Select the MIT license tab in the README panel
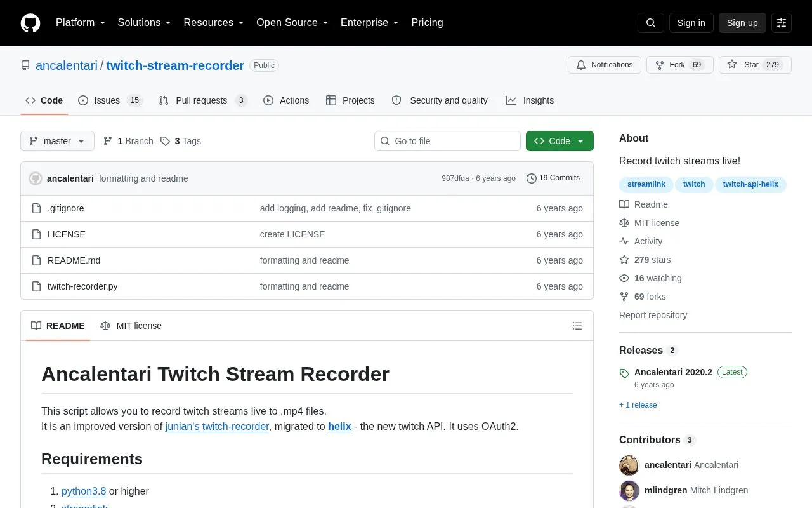This screenshot has height=508, width=812. click(x=131, y=326)
